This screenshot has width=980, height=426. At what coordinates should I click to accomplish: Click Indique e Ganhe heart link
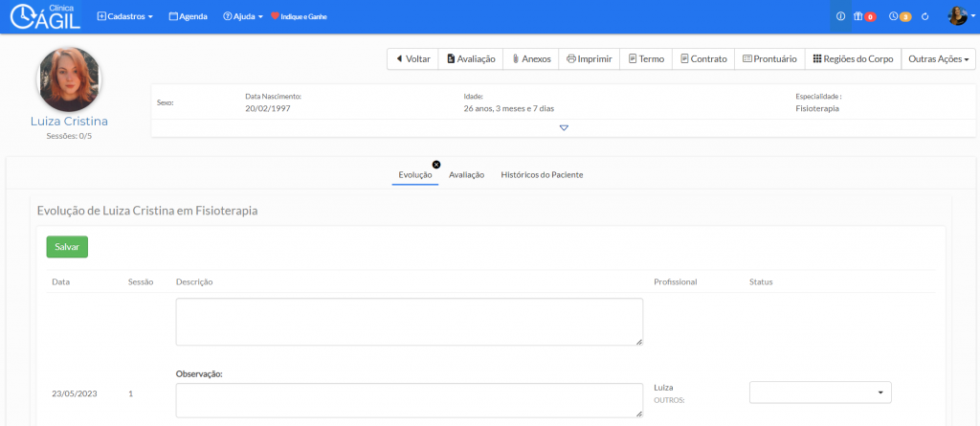tap(302, 16)
